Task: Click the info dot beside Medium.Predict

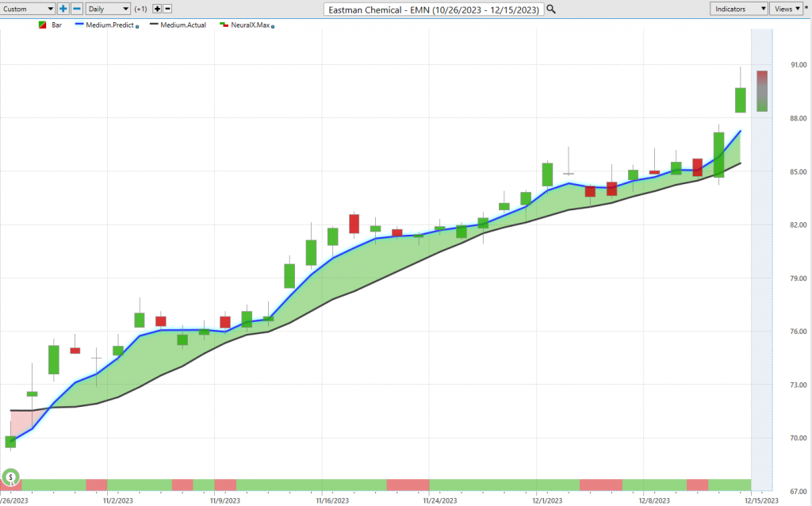Action: tap(137, 26)
